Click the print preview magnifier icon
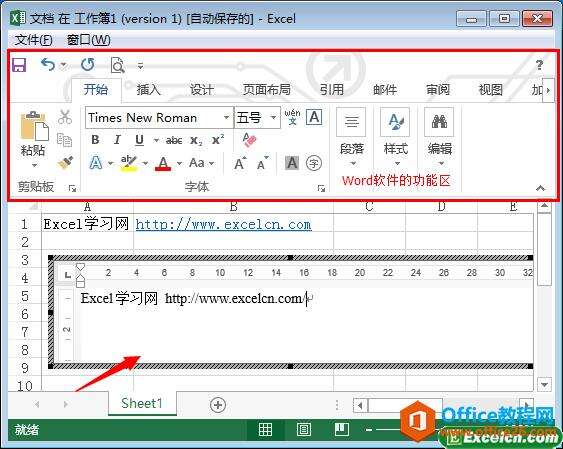Screen dimensions: 563x449 click(117, 65)
